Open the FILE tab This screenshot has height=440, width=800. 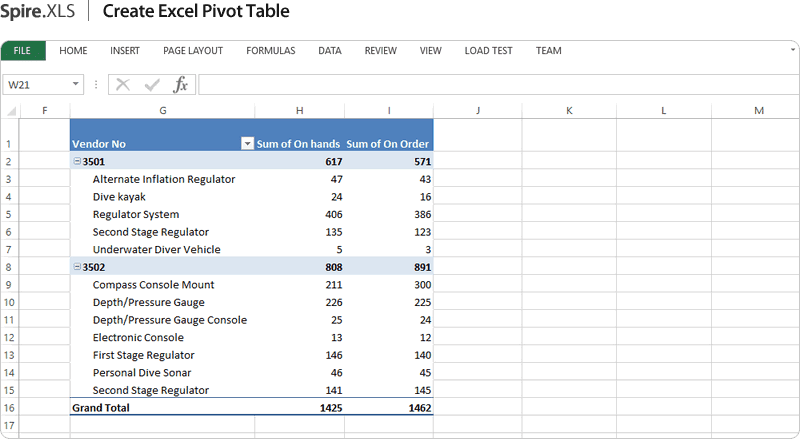[x=23, y=51]
